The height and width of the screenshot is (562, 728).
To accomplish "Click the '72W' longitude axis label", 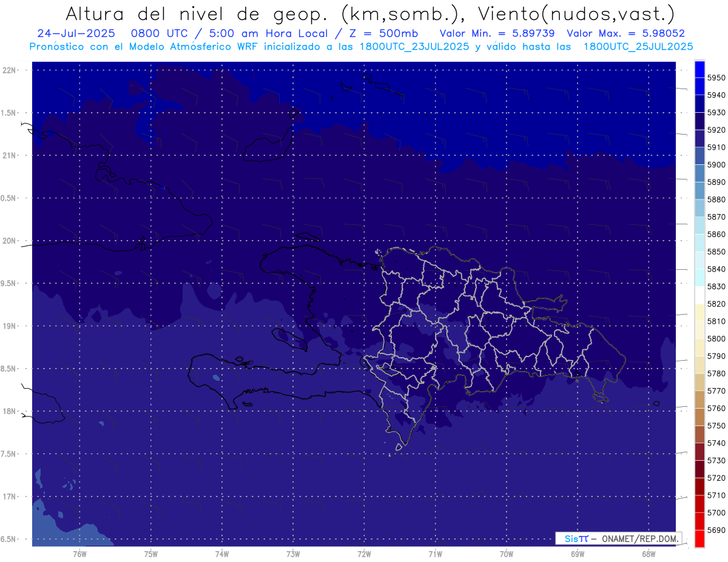I will 364,554.
